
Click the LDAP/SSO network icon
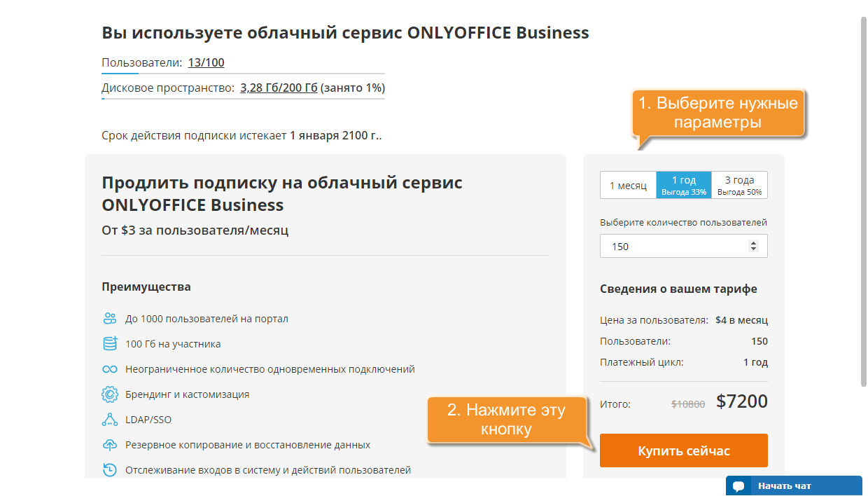[110, 420]
